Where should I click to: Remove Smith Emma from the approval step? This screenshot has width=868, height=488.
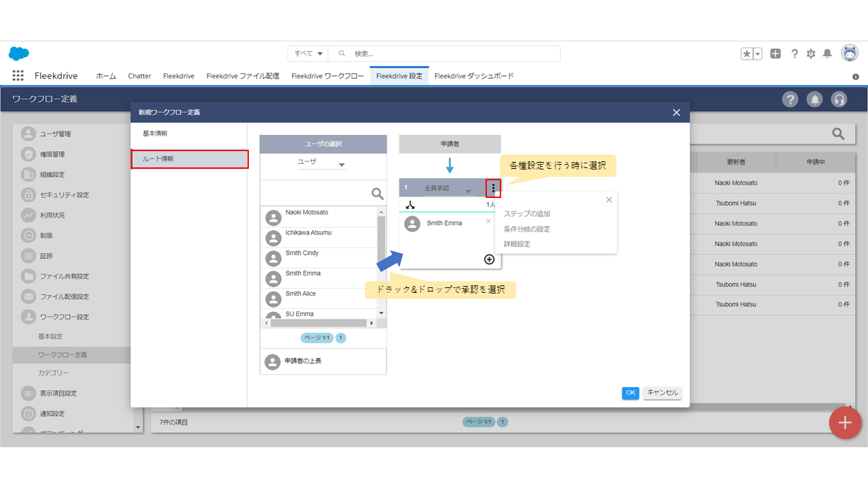click(488, 221)
